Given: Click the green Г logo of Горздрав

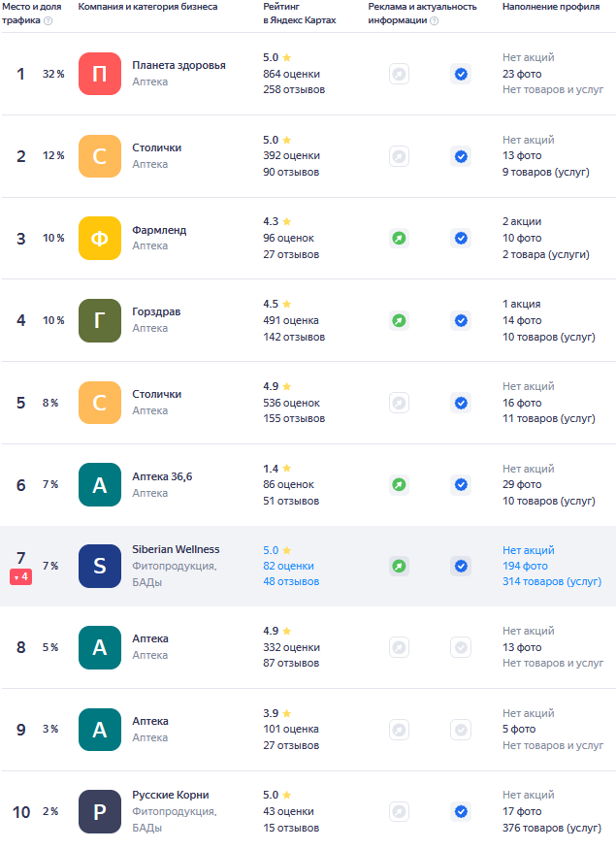Looking at the screenshot, I should pyautogui.click(x=100, y=320).
